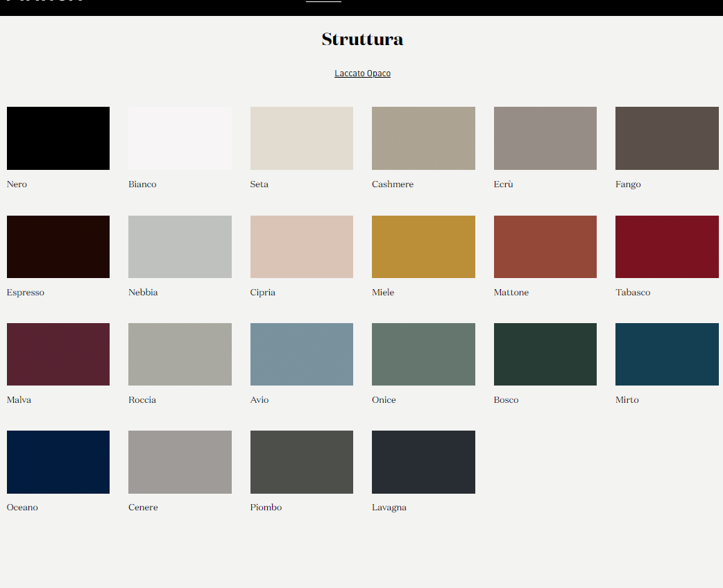Image resolution: width=723 pixels, height=588 pixels.
Task: Choose the Fango brown swatch
Action: pos(667,138)
